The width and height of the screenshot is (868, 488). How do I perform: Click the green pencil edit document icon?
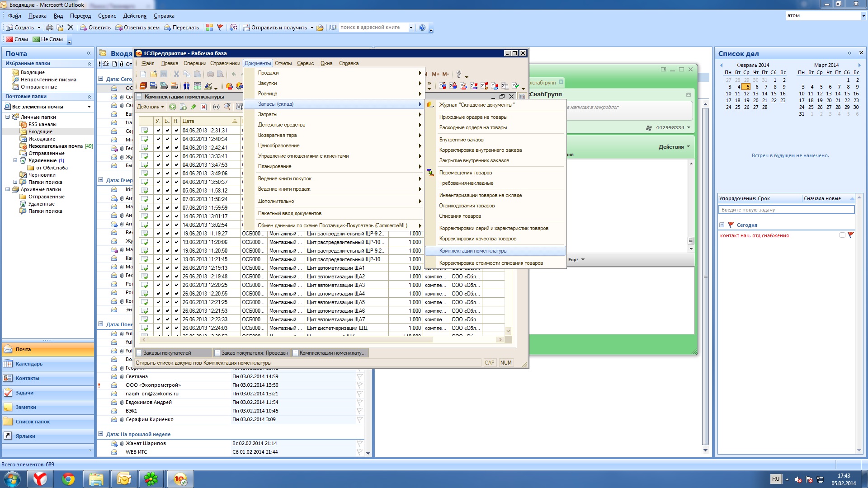(193, 107)
